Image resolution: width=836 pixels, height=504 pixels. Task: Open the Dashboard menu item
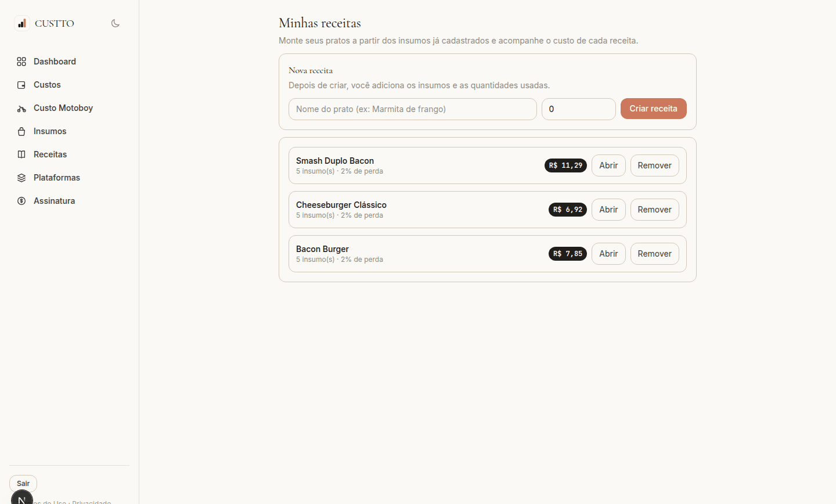coord(69,62)
